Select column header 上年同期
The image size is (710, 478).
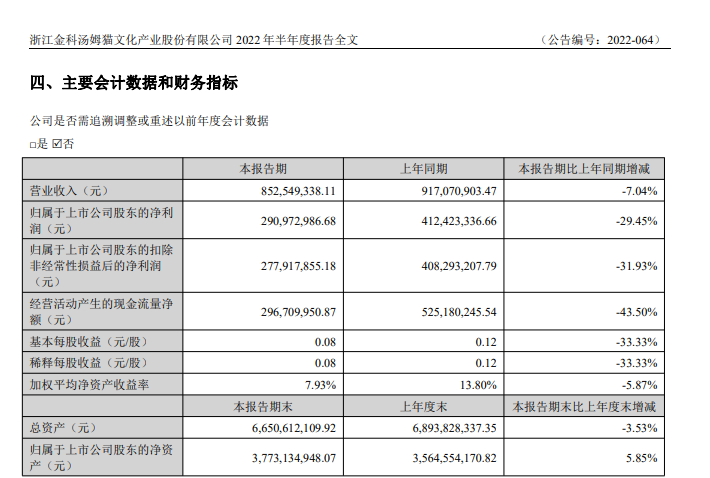[424, 169]
